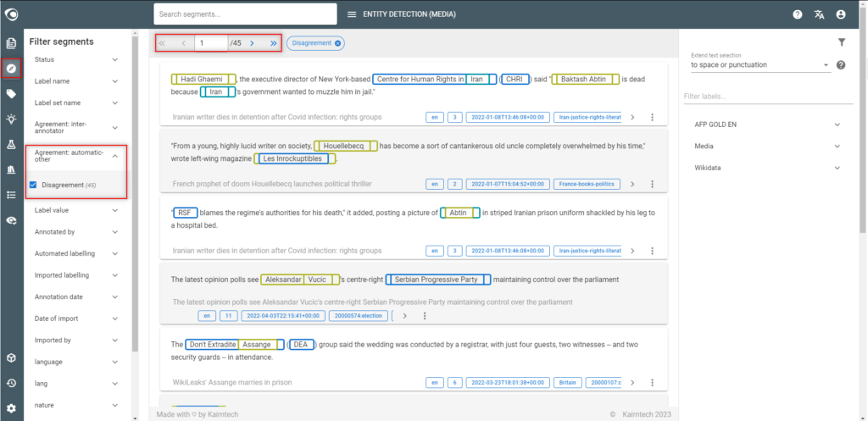868x421 pixels.
Task: Open the translate language icon
Action: [820, 15]
